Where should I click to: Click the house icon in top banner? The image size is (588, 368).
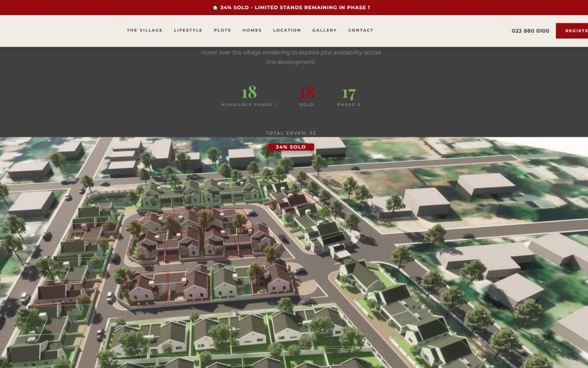point(215,7)
